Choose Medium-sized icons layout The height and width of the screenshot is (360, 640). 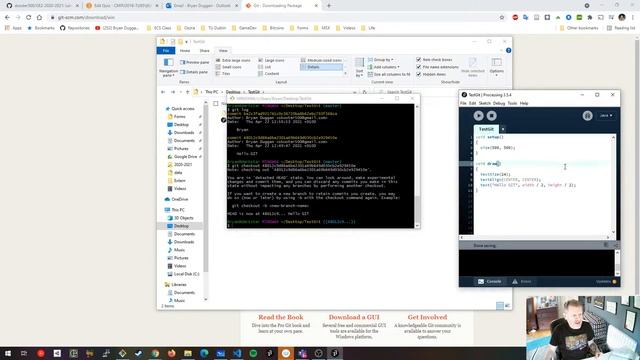pos(321,60)
